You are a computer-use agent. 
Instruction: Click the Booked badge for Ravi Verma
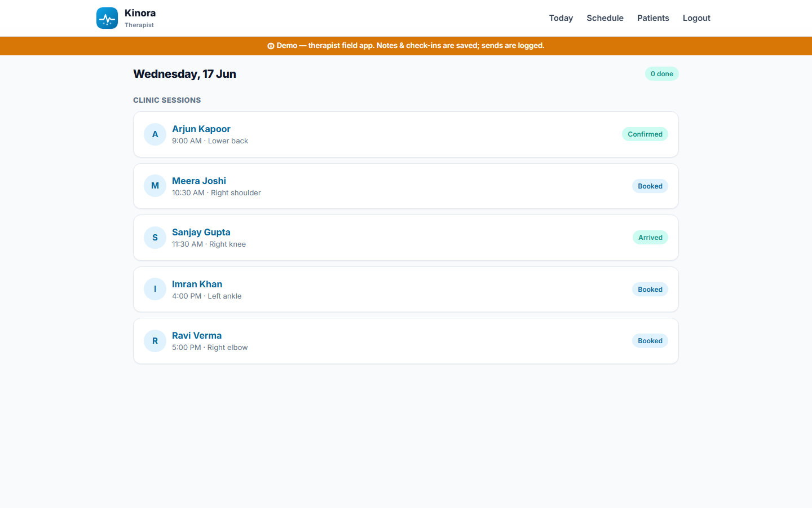(x=650, y=341)
